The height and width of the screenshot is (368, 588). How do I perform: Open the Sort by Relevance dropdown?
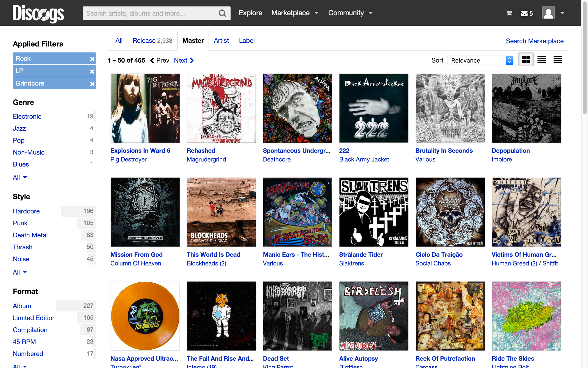480,60
